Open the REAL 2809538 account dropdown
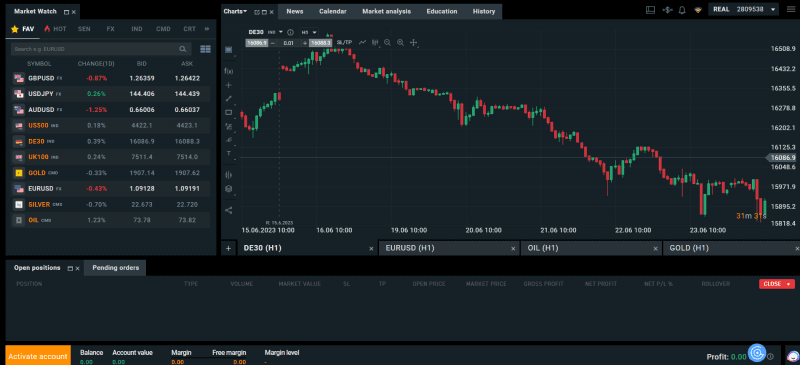Screen dimensions: 800x365 743,10
